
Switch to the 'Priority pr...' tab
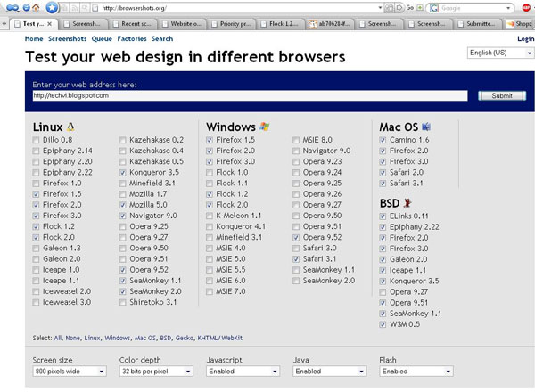(x=232, y=24)
